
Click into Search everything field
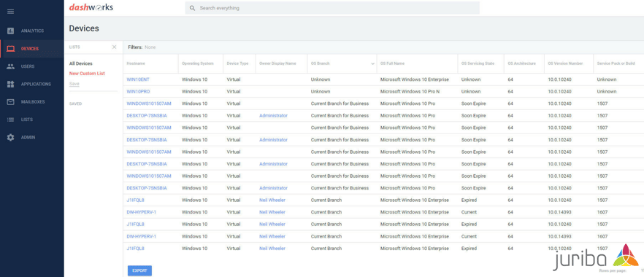click(332, 8)
